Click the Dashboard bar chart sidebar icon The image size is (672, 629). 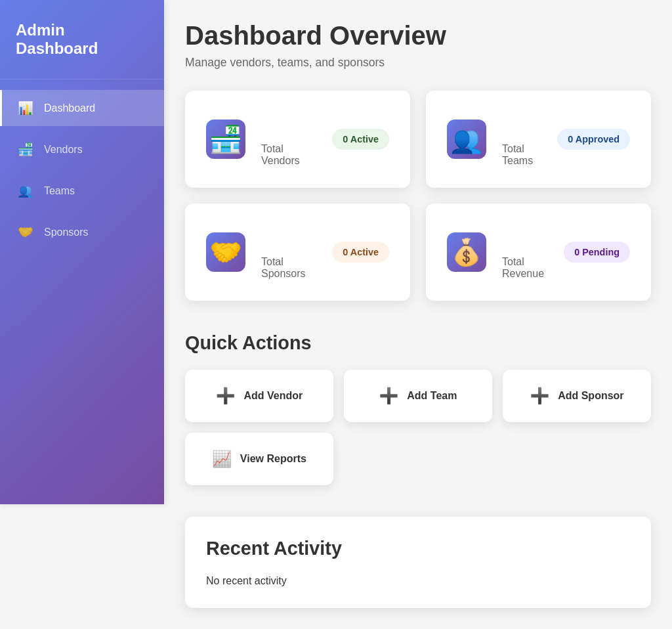[x=26, y=108]
